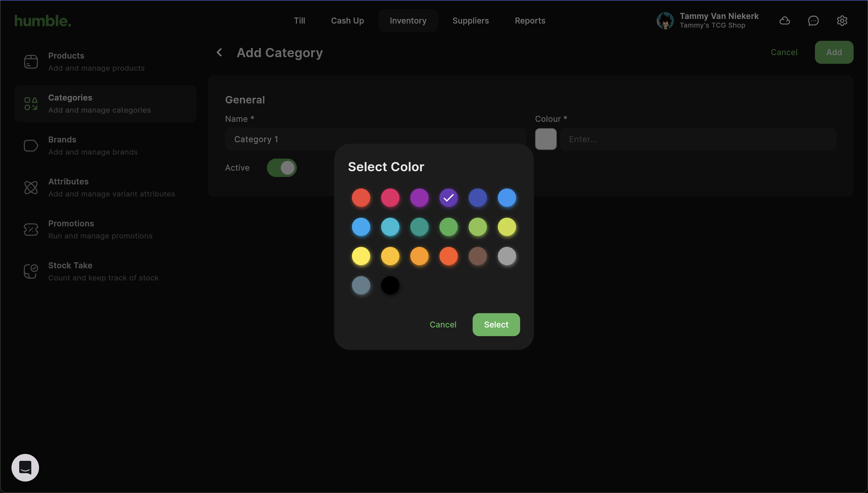
Task: Click the Promotions ticket icon
Action: (x=31, y=230)
